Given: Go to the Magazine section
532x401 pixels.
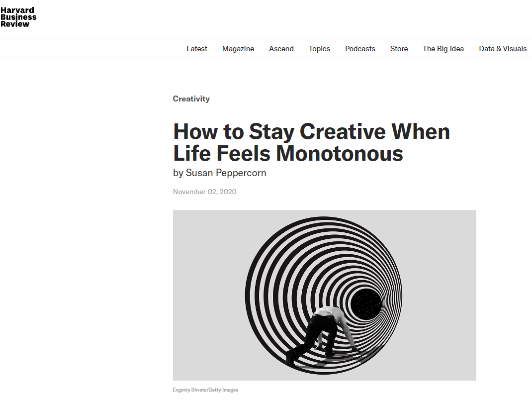Looking at the screenshot, I should [x=238, y=49].
